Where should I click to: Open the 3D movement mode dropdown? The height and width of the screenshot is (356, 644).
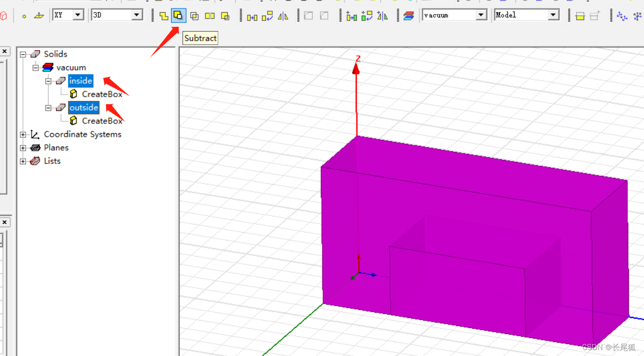[137, 15]
